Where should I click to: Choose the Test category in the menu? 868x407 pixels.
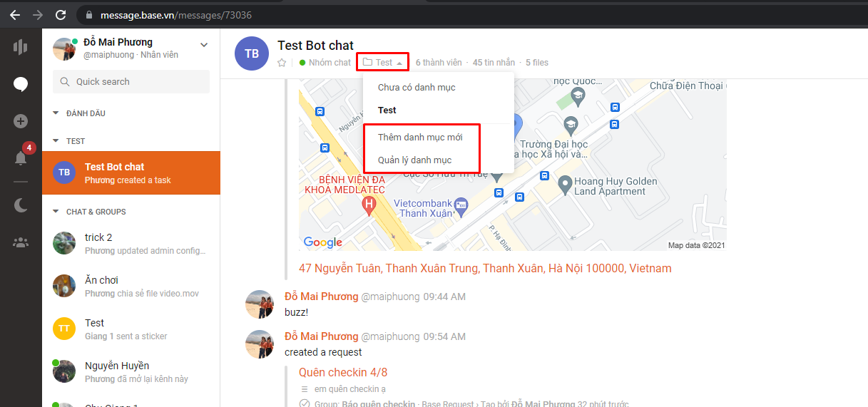pyautogui.click(x=387, y=110)
